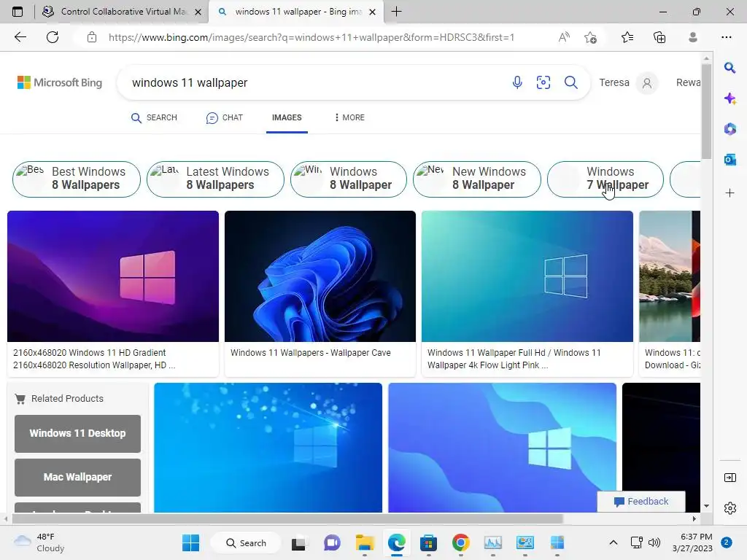
Task: Select Windows 7 Wallpaper suggestion
Action: tap(605, 179)
